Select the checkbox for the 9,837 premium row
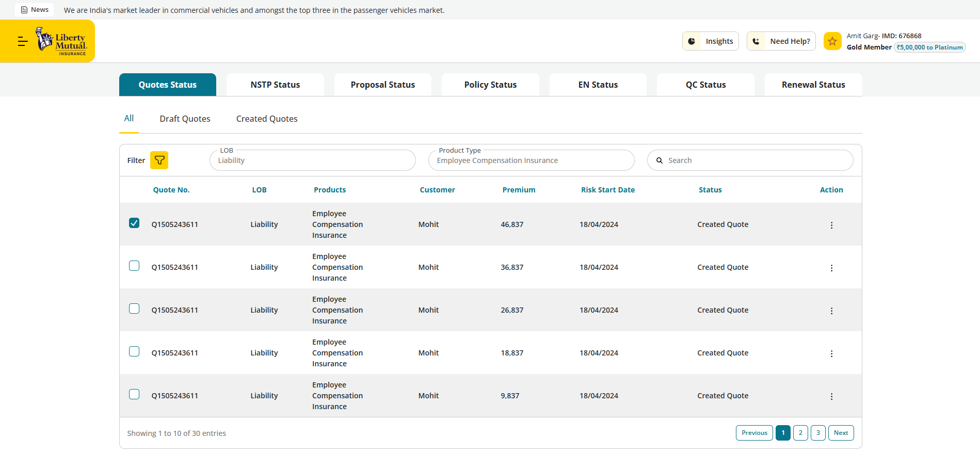 pyautogui.click(x=134, y=394)
